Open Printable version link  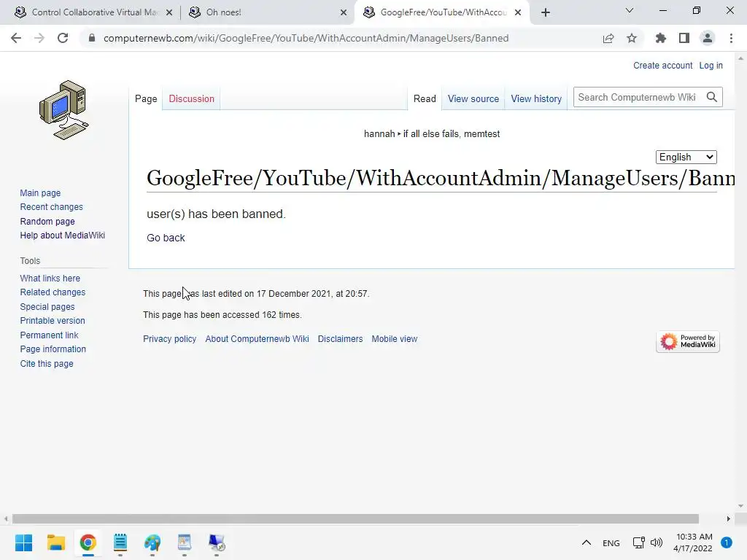pyautogui.click(x=53, y=321)
